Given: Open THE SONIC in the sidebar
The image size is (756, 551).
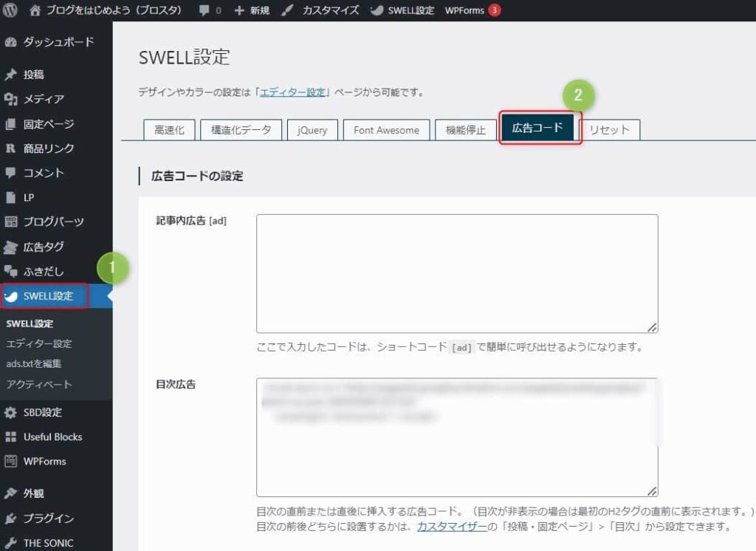Looking at the screenshot, I should tap(49, 543).
